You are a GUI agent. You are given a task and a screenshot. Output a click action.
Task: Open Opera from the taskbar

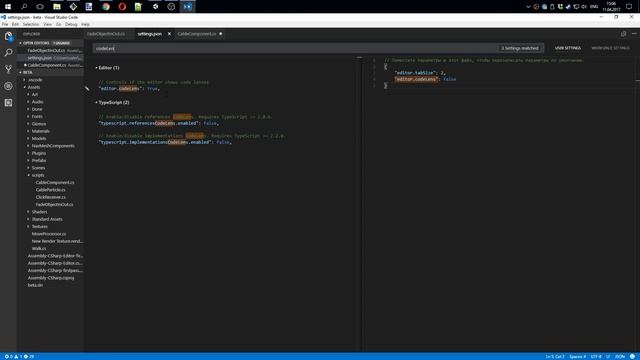(x=122, y=7)
